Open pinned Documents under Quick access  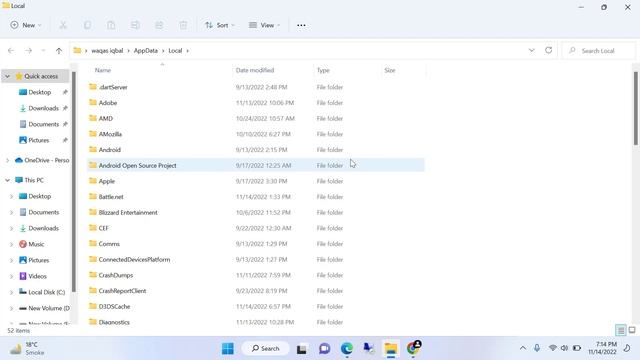pos(43,124)
